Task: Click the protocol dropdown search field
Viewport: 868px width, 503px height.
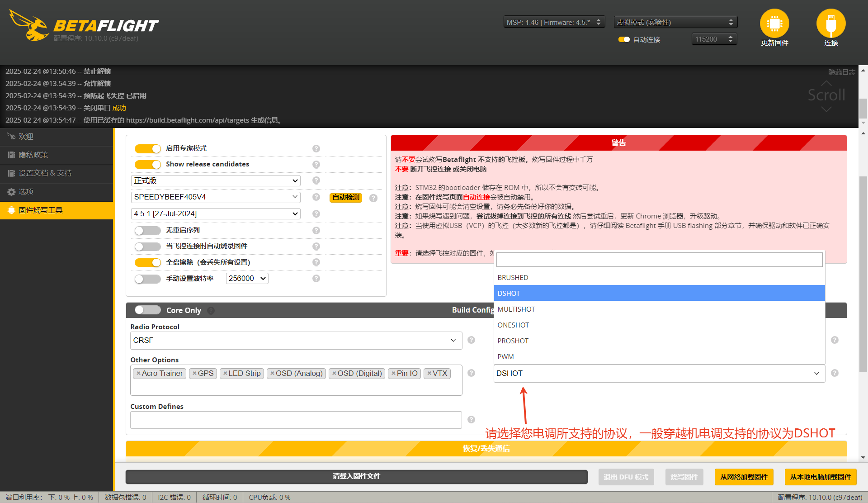Action: pyautogui.click(x=659, y=260)
